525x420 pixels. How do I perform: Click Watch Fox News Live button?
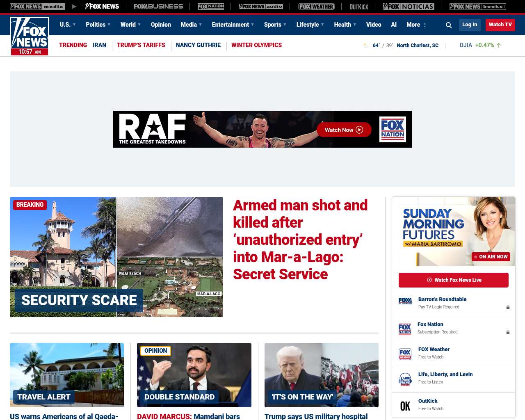pyautogui.click(x=453, y=280)
